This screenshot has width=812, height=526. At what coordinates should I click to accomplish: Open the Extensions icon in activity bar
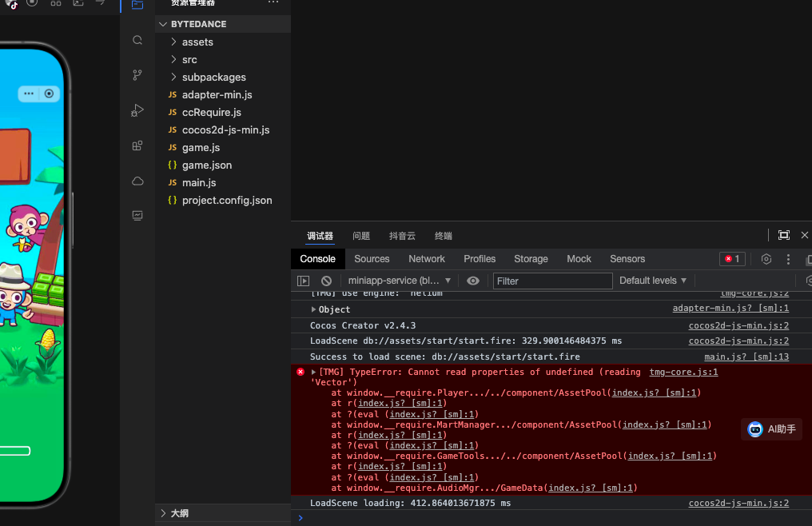point(137,145)
